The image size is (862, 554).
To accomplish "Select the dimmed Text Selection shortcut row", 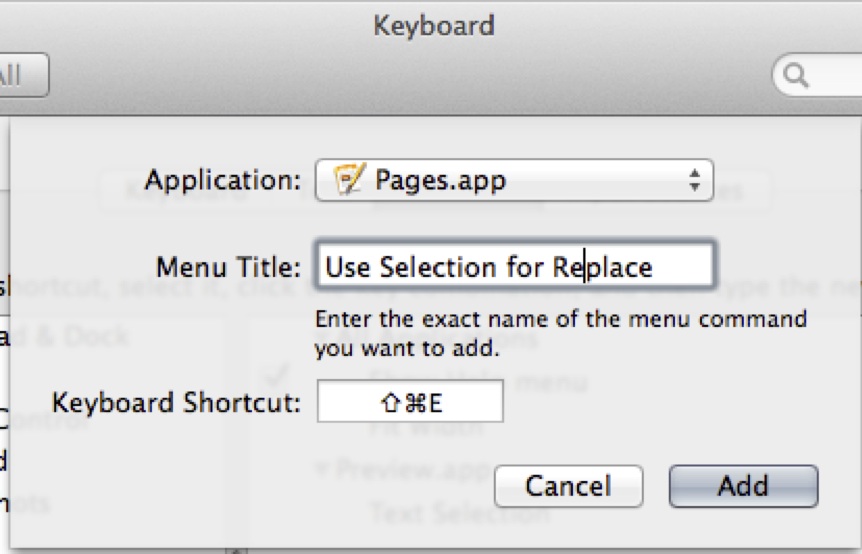I will point(459,514).
